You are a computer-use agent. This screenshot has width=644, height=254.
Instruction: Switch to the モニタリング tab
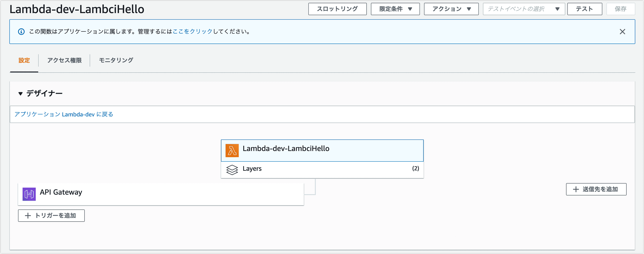click(116, 60)
